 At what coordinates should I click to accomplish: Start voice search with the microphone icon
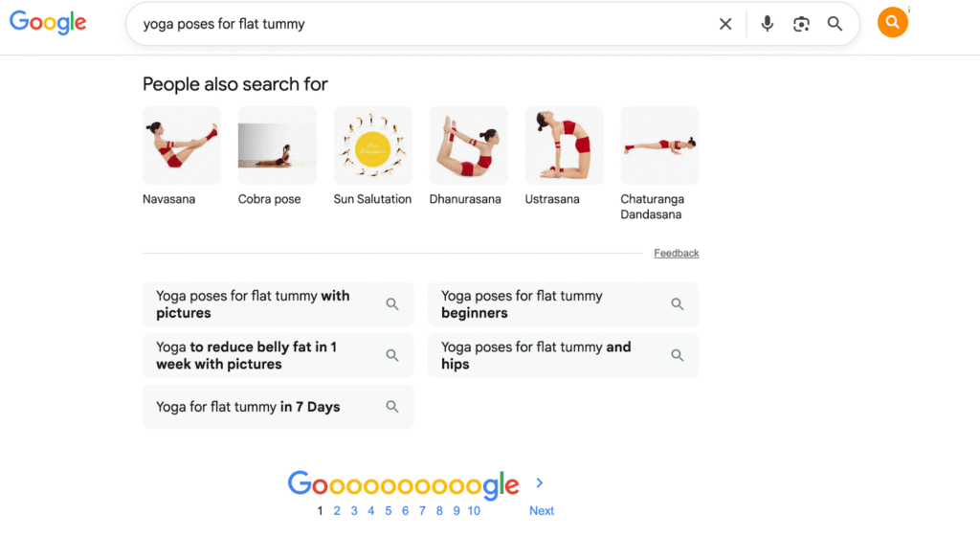pos(767,24)
